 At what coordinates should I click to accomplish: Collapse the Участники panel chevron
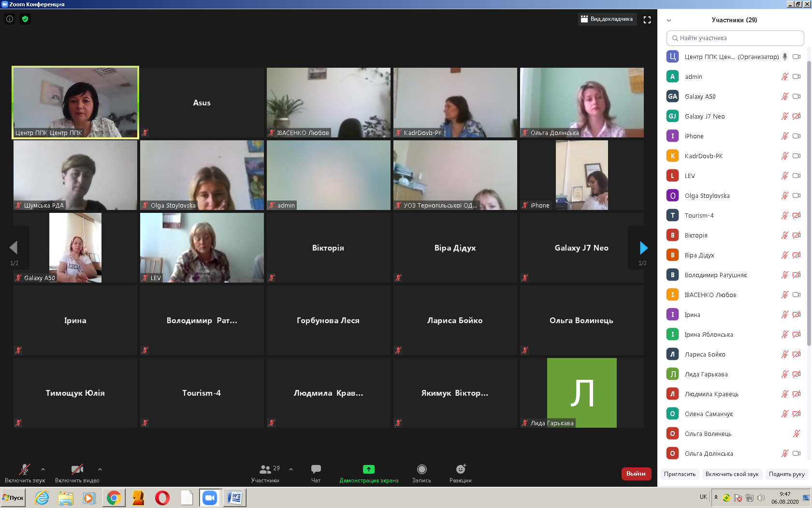coord(669,20)
